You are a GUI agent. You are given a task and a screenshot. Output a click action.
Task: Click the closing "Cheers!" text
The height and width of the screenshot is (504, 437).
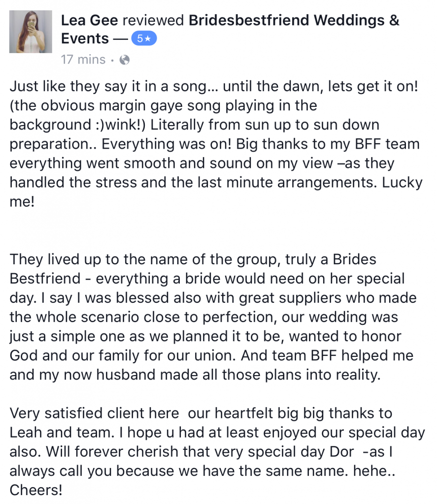36,490
